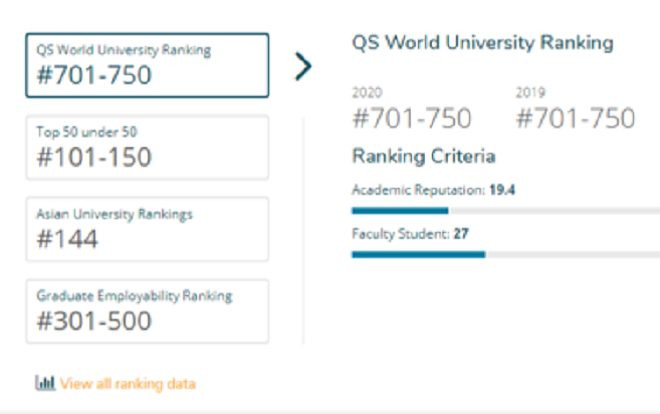Click the 2019 rank value #701-750
Image resolution: width=660 pixels, height=414 pixels.
point(575,118)
